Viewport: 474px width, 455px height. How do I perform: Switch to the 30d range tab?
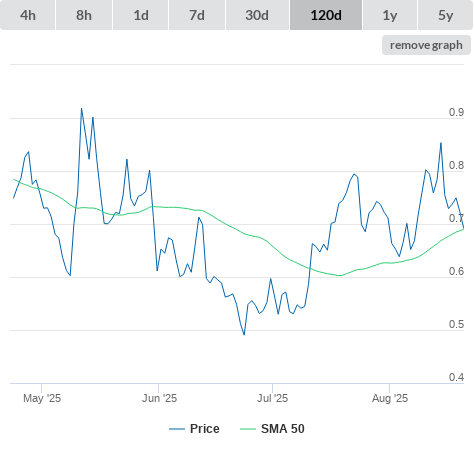click(257, 15)
